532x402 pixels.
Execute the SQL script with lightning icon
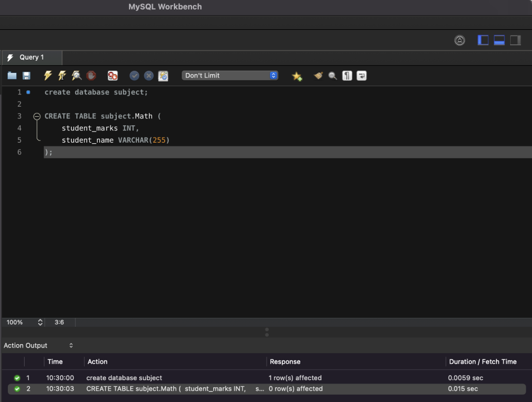click(x=47, y=75)
